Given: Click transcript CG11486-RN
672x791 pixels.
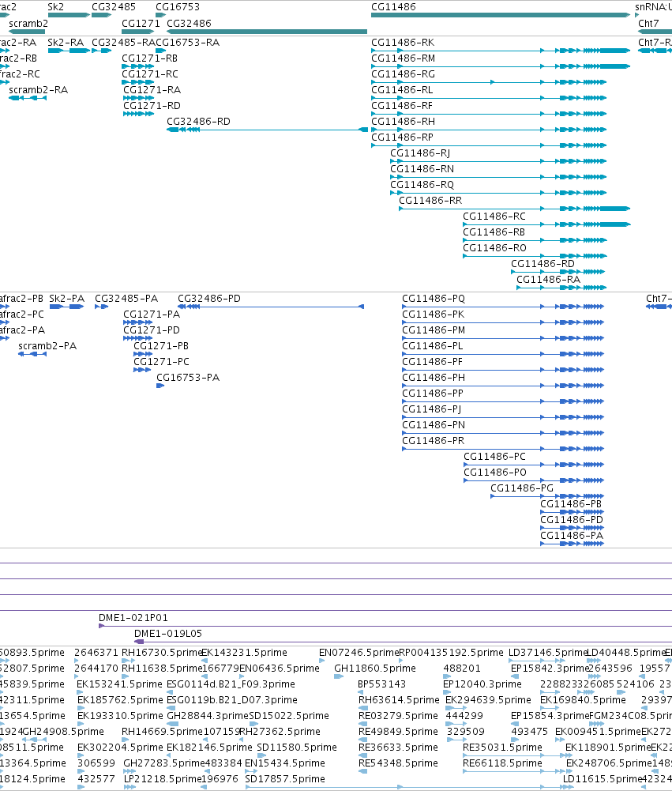Looking at the screenshot, I should tap(422, 169).
